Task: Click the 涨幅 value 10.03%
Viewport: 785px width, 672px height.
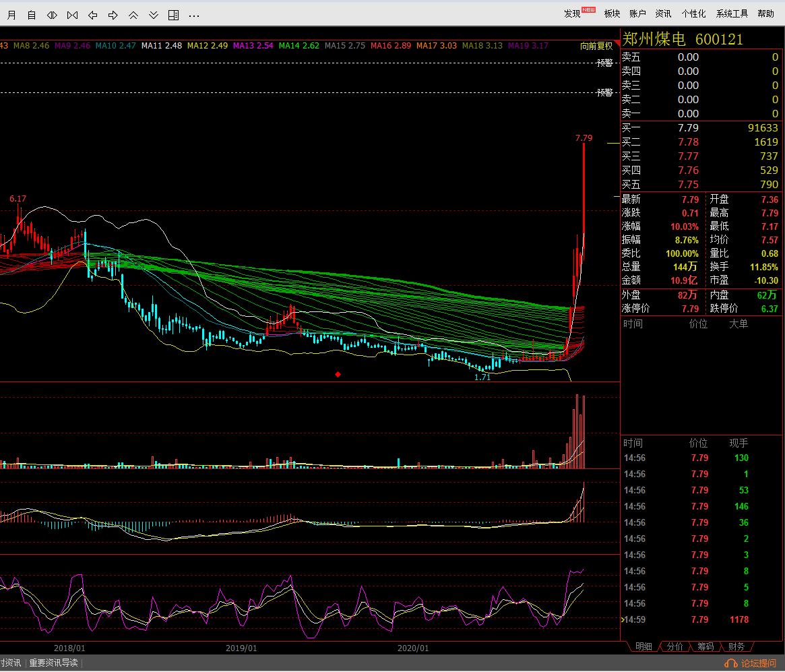Action: click(685, 227)
